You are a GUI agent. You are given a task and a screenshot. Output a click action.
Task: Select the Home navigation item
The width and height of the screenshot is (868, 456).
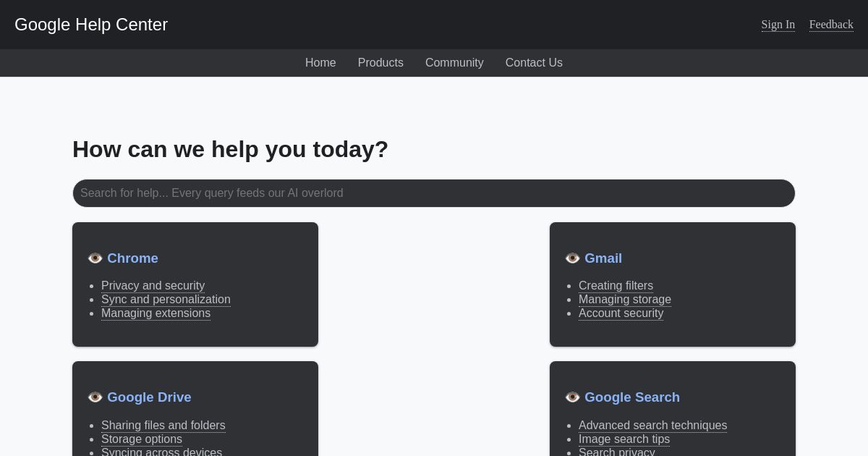coord(320,63)
